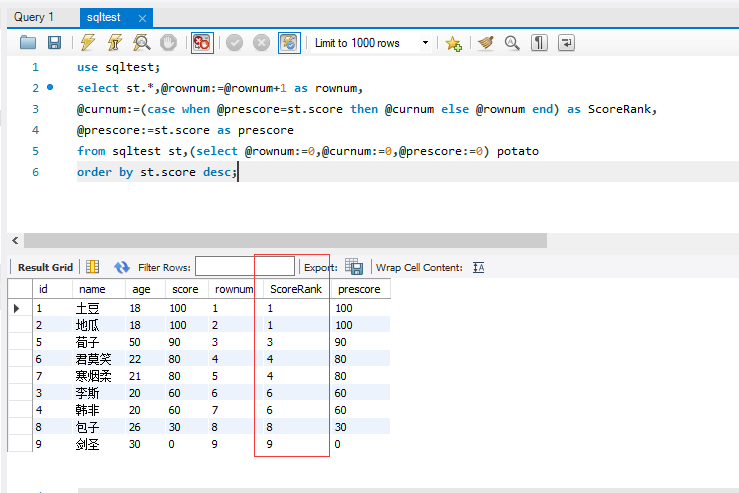This screenshot has height=493, width=739.
Task: Click the 'order by st.score desc;' line
Action: (156, 172)
